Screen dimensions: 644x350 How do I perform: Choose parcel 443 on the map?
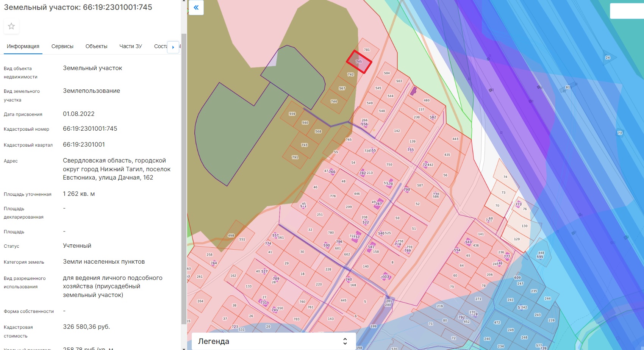(x=455, y=139)
